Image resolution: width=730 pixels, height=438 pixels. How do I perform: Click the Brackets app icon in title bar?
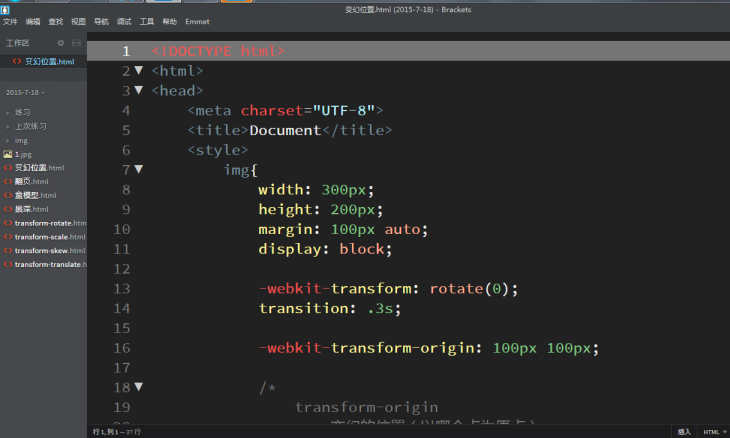5,8
